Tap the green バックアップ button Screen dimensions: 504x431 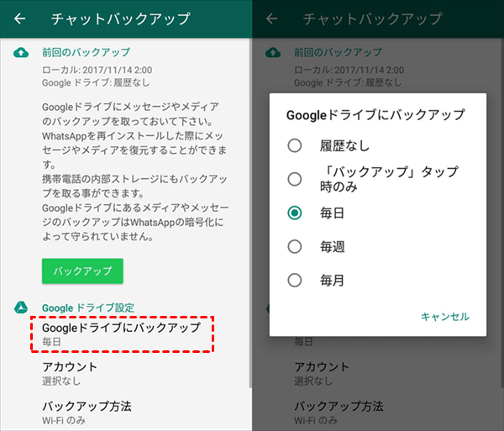pos(82,271)
